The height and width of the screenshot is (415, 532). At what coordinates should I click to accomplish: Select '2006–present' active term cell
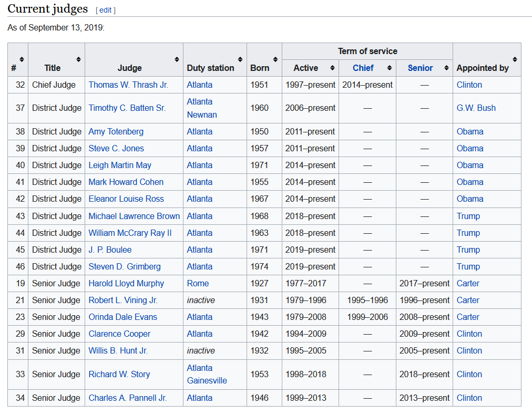[310, 108]
